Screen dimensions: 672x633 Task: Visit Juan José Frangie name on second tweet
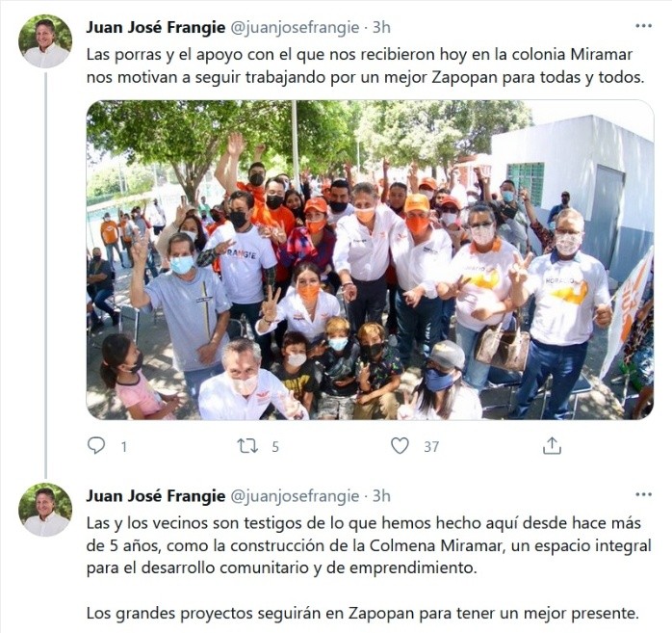click(x=156, y=496)
